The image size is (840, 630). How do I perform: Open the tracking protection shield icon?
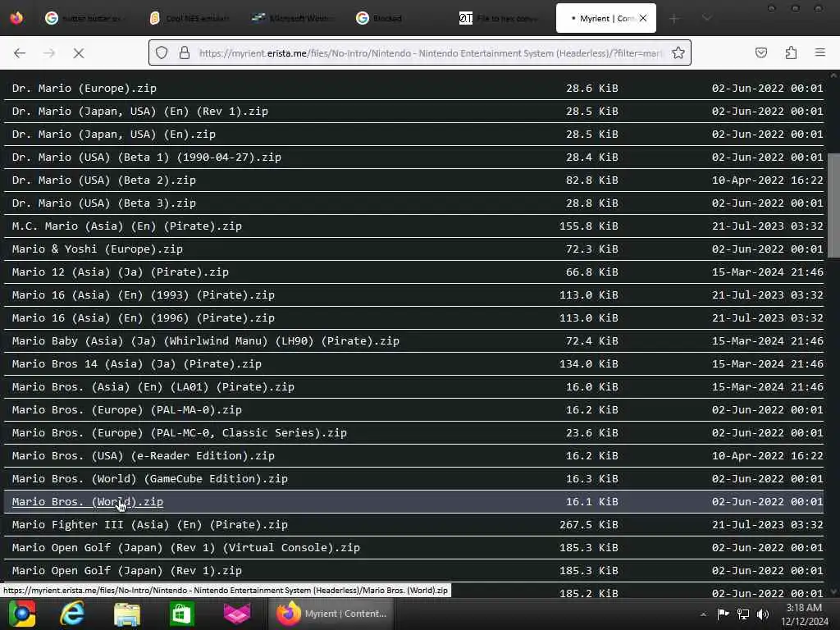pos(162,52)
